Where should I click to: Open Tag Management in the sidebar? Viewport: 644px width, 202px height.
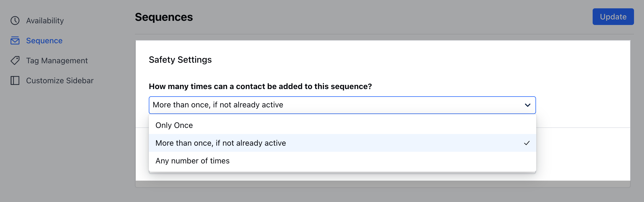tap(57, 60)
